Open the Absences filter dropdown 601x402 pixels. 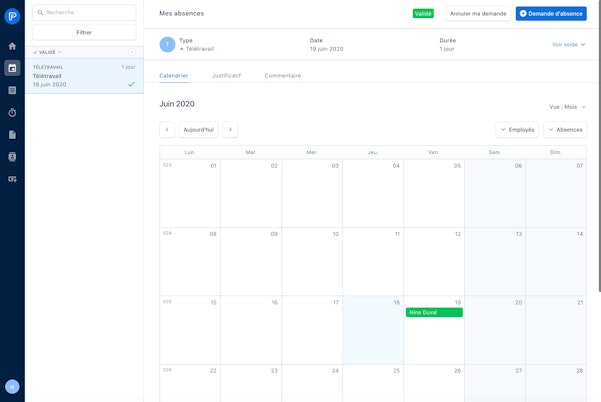pos(565,130)
